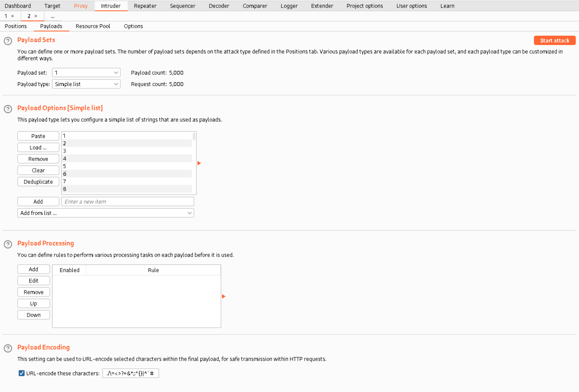Switch to Intruder attack tab 1
Screen dimensions: 579x392
[x=6, y=16]
